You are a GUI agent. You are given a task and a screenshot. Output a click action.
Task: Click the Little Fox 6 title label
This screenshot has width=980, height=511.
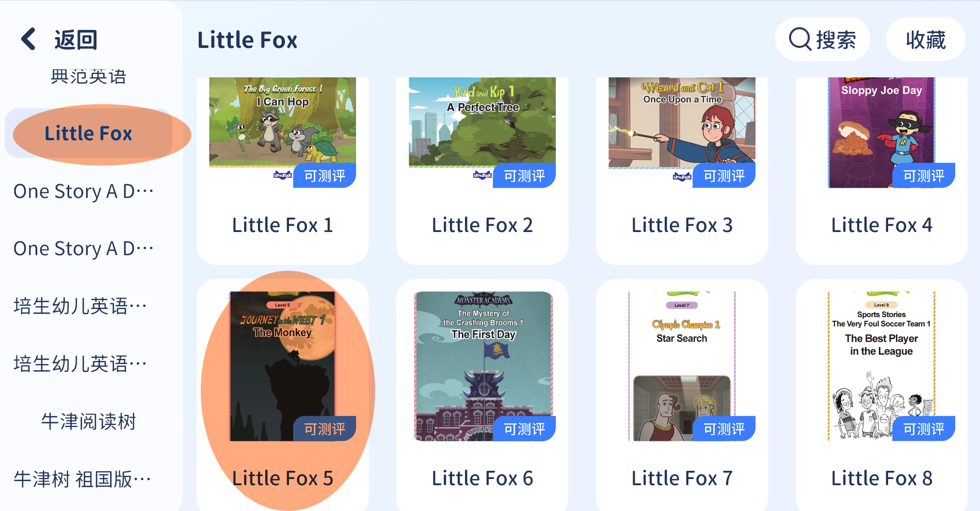tap(482, 478)
